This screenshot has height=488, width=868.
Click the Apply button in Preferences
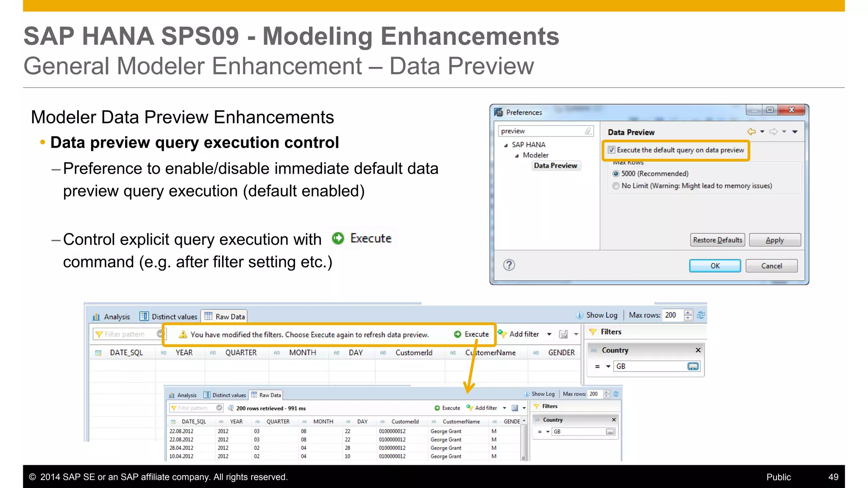pos(775,240)
